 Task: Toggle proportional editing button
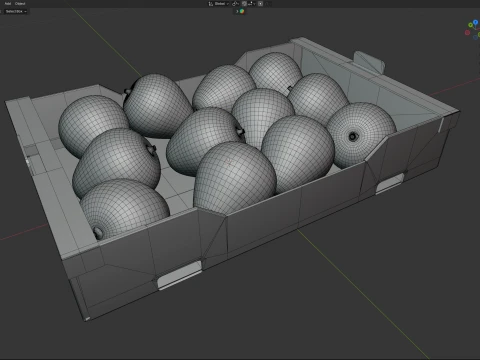260,4
